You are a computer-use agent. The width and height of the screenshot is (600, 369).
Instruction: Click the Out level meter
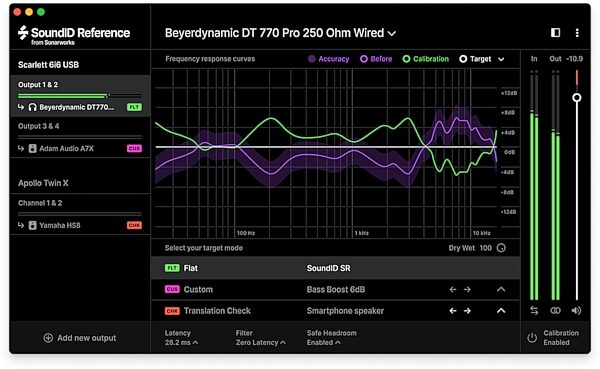[x=555, y=186]
